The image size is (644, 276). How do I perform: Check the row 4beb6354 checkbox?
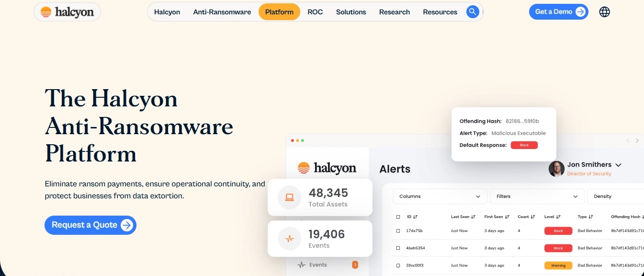coord(398,248)
